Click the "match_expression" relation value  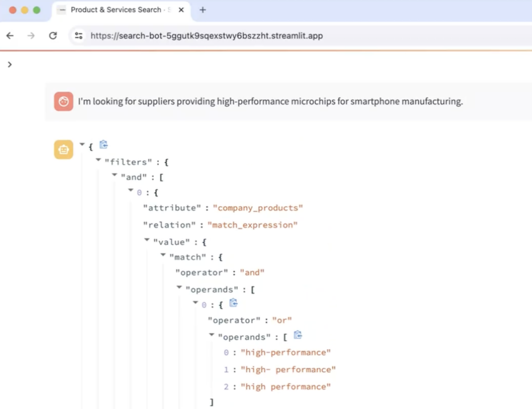coord(253,225)
